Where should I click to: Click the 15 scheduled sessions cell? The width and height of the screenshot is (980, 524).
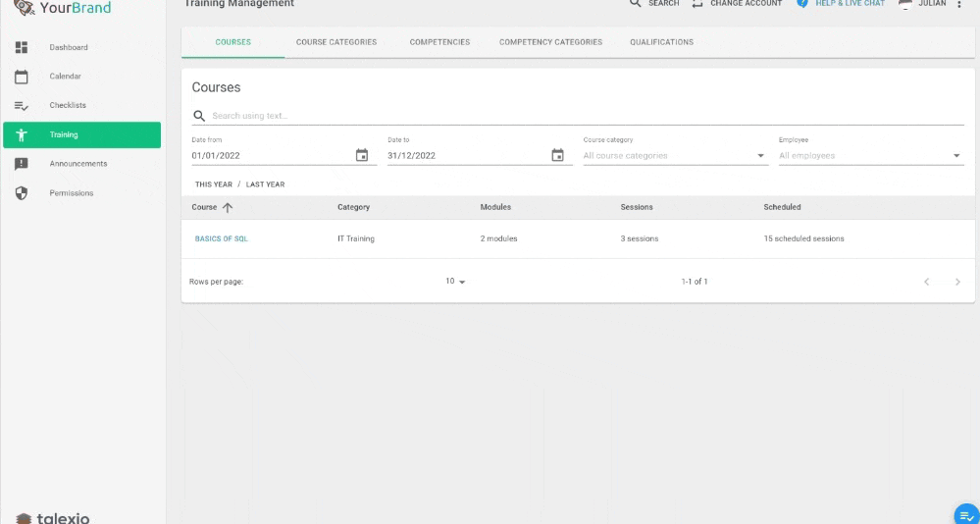tap(803, 238)
